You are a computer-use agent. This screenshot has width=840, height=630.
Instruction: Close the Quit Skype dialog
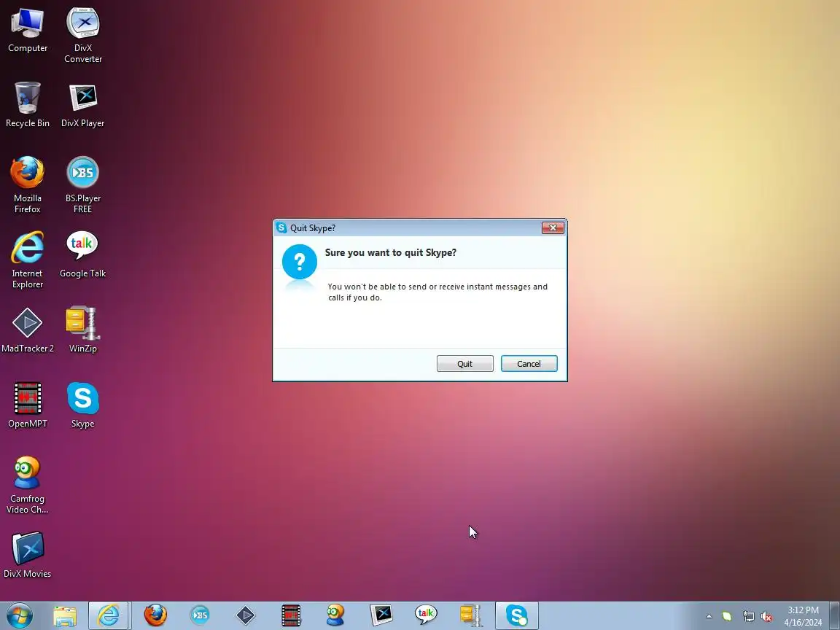(x=552, y=227)
